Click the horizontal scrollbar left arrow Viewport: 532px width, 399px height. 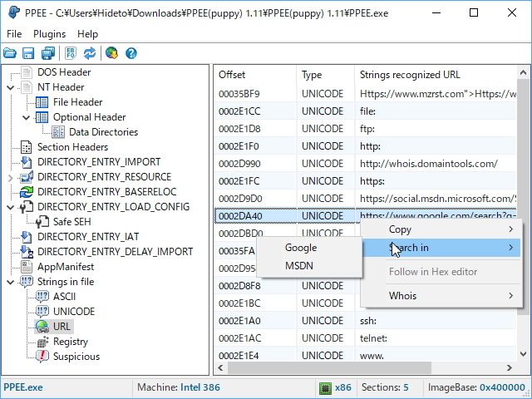click(x=220, y=367)
